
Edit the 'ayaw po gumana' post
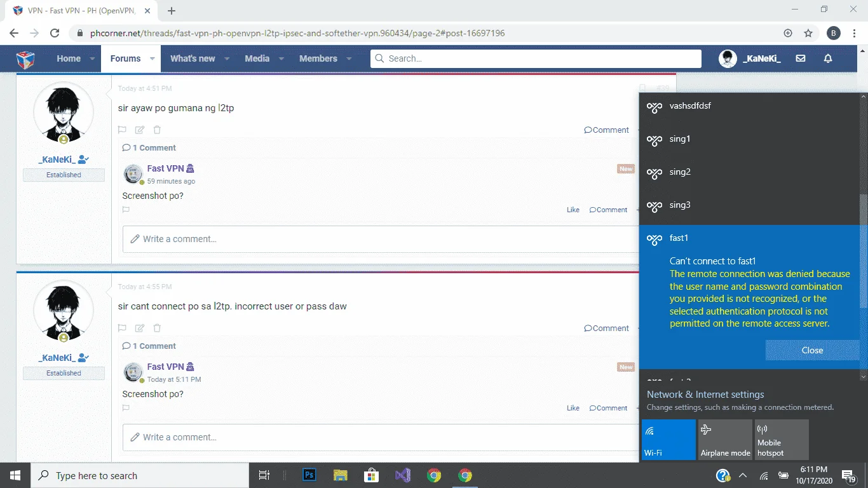(140, 130)
